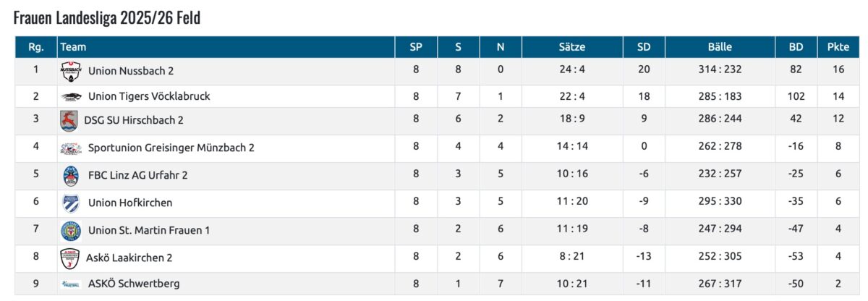Click the Union Nussbach 2 team logo
The width and height of the screenshot is (868, 301).
pyautogui.click(x=71, y=71)
